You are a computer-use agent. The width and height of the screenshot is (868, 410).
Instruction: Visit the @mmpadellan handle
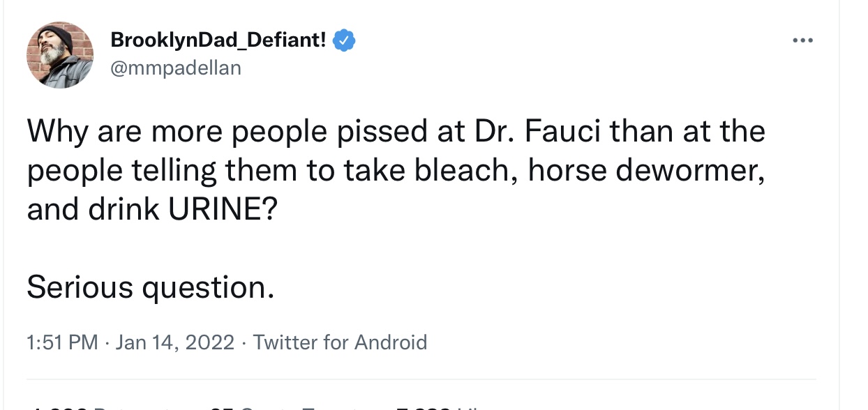[176, 68]
